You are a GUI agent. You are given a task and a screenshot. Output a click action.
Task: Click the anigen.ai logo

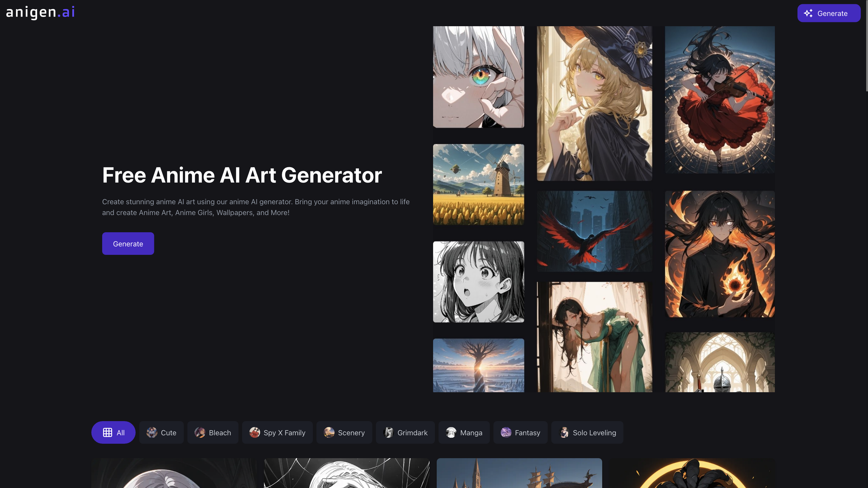pos(40,13)
